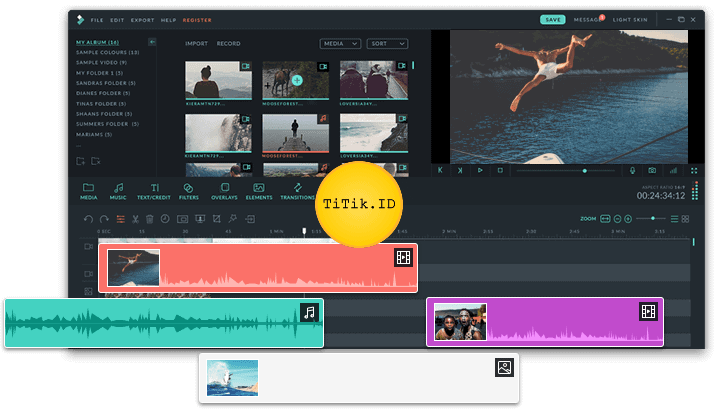Zoom in the timeline with plus

pos(628,219)
